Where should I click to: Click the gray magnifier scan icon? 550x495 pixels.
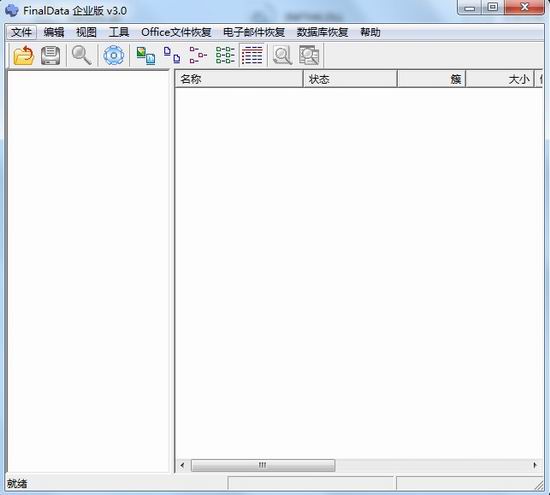[x=282, y=55]
